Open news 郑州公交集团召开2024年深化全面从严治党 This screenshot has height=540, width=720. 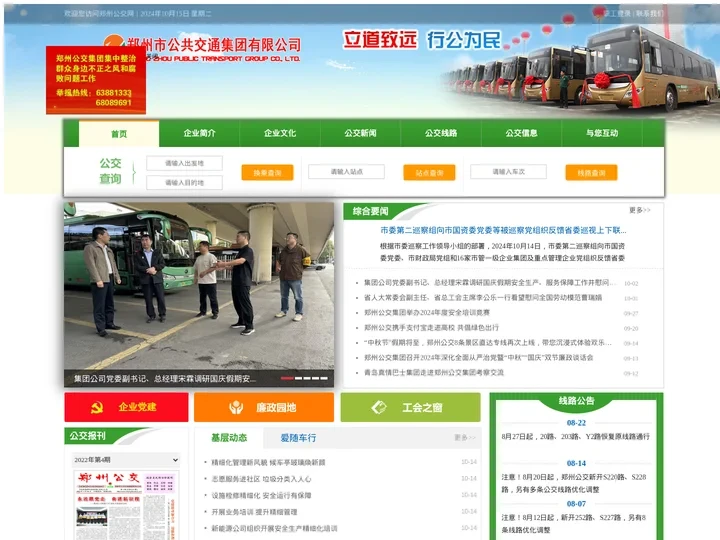point(478,357)
